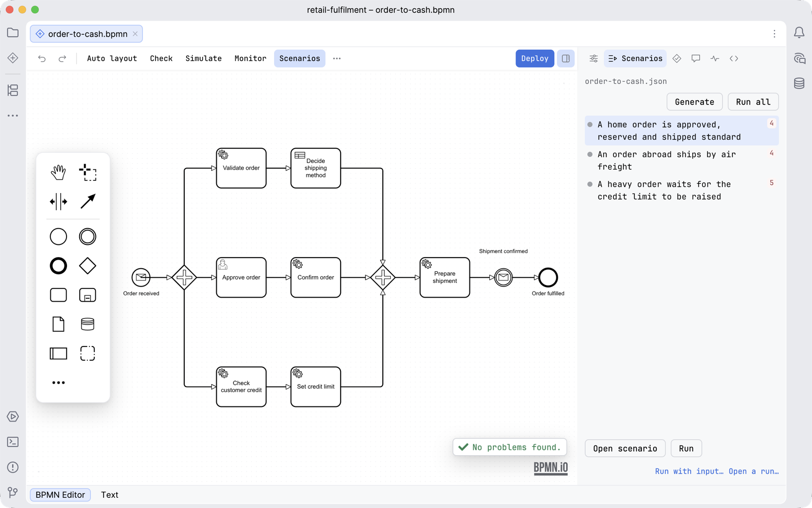Select the 'An order abroad ships' scenario
812x508 pixels.
[x=682, y=161]
